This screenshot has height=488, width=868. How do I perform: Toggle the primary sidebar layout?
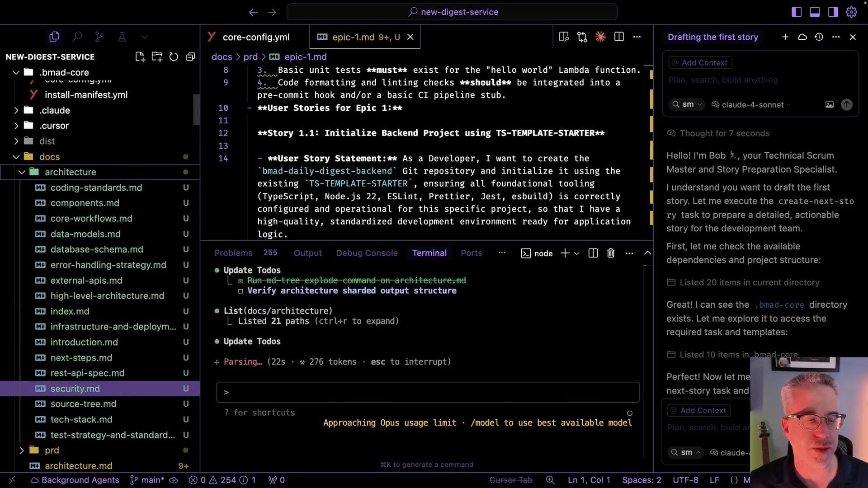(x=797, y=12)
